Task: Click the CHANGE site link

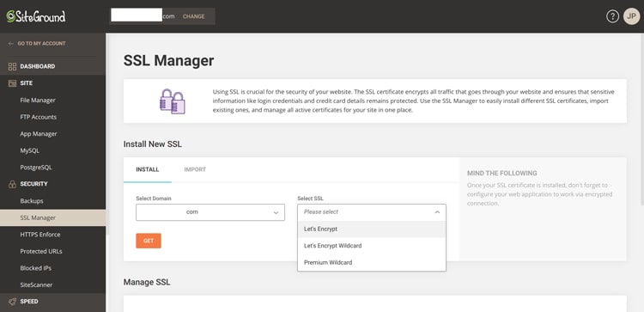Action: pyautogui.click(x=193, y=16)
